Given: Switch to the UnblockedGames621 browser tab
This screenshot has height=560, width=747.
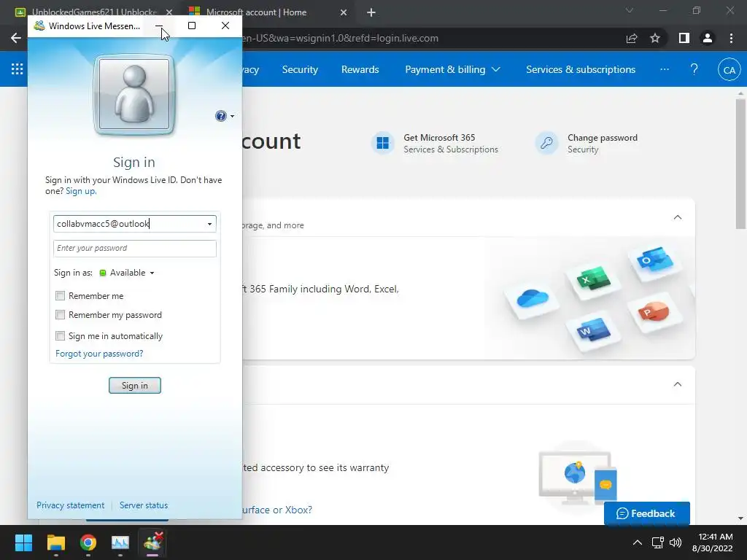Looking at the screenshot, I should pyautogui.click(x=94, y=12).
